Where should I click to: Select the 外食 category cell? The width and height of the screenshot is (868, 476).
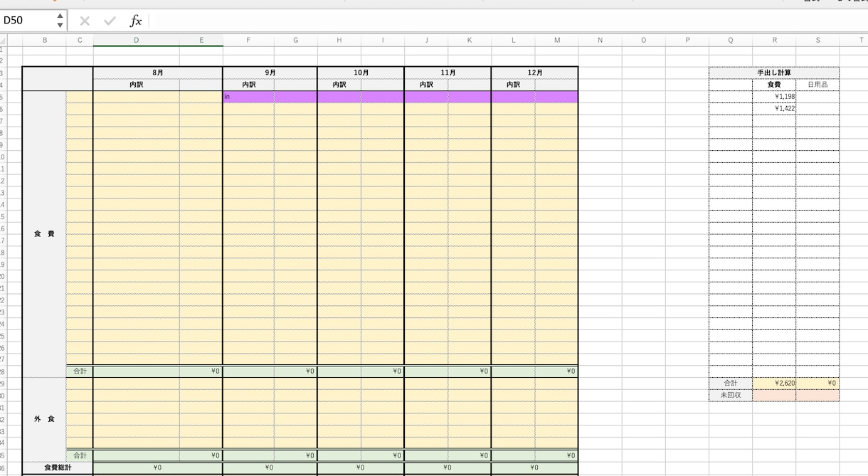coord(44,419)
